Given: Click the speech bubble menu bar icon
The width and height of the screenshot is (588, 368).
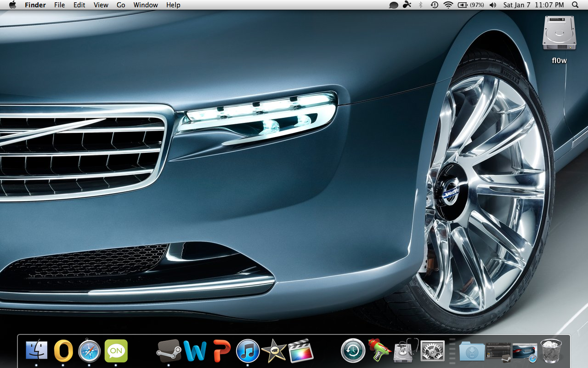Looking at the screenshot, I should [x=394, y=5].
